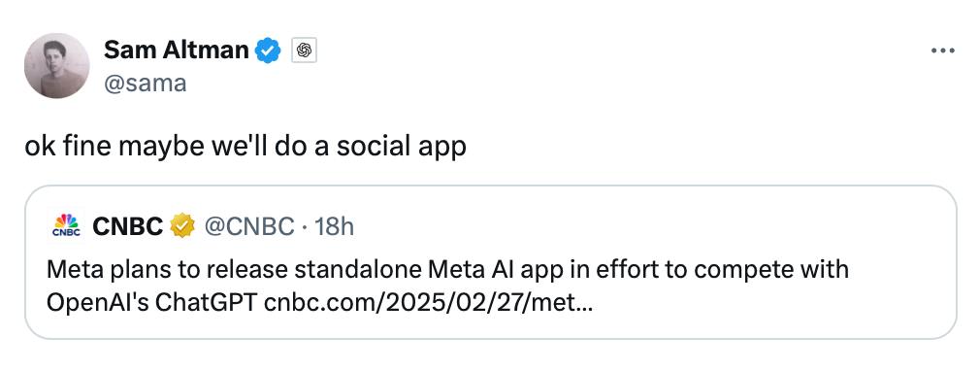Open the @sama handle link
Screen dimensions: 980x371
(x=145, y=84)
